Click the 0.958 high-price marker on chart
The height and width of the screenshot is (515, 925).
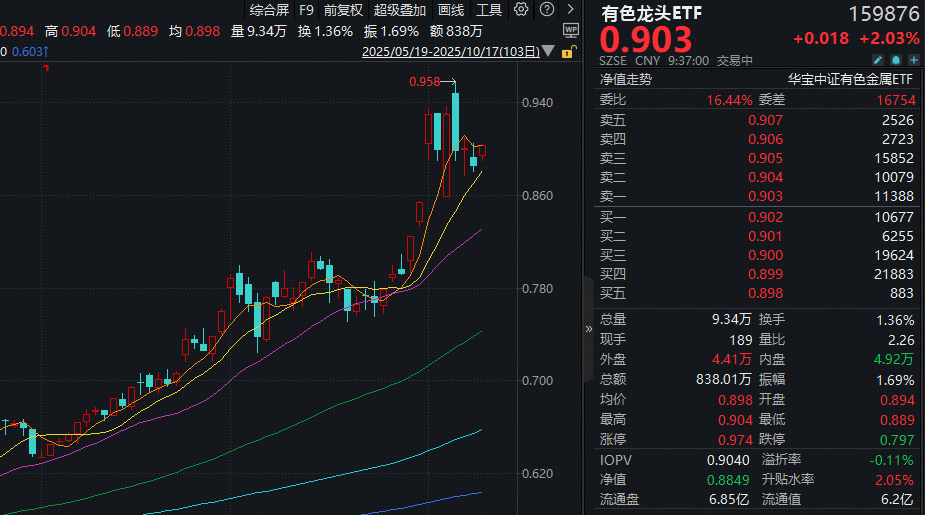point(424,82)
